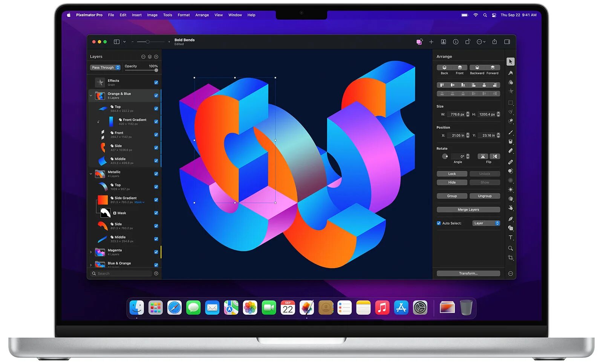This screenshot has height=364, width=603.
Task: Open the Auto Select Layer dropdown
Action: coord(486,223)
